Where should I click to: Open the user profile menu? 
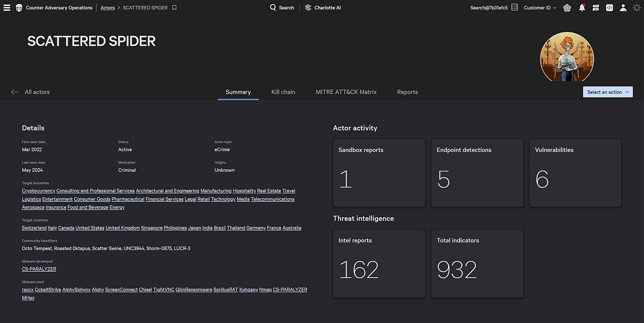pos(623,8)
